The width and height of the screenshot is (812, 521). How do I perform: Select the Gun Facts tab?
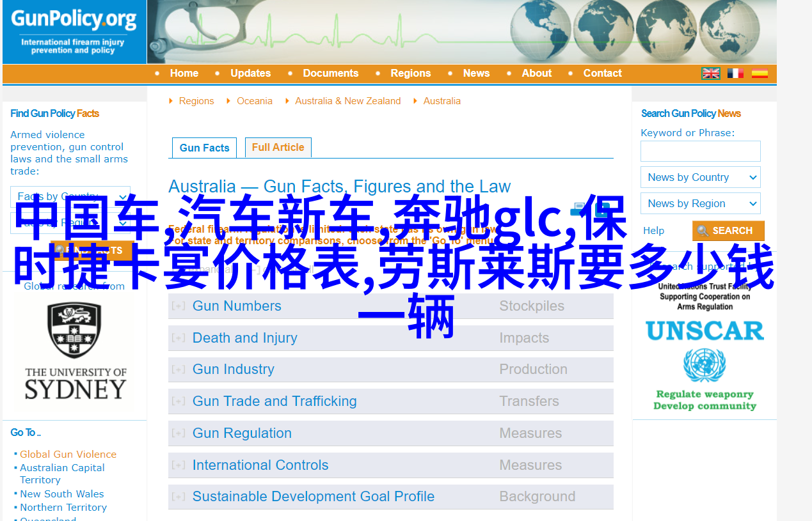(x=205, y=148)
